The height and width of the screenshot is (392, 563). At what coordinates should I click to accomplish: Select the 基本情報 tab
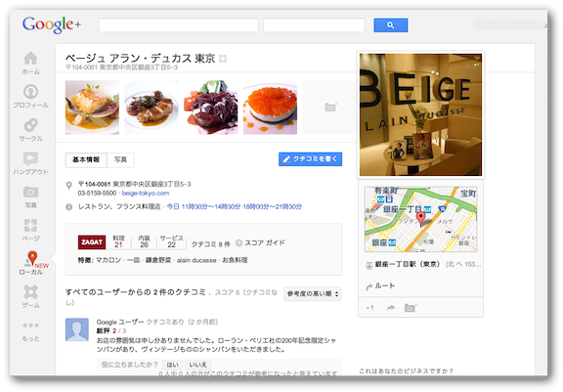pos(86,159)
